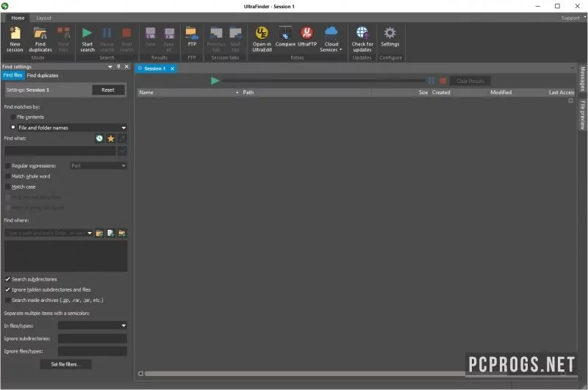The height and width of the screenshot is (390, 588).
Task: Expand In files/types dropdown
Action: click(123, 325)
